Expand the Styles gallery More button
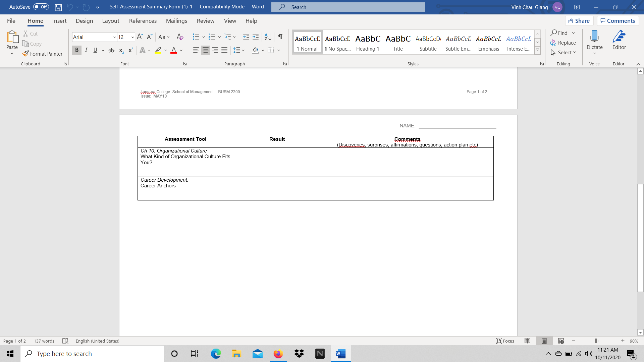 pyautogui.click(x=537, y=51)
